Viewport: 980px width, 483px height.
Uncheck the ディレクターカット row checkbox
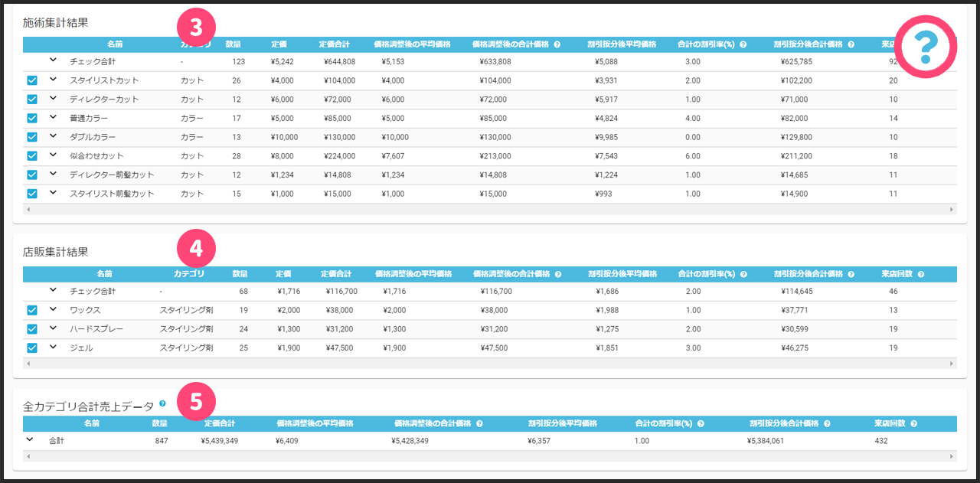tap(32, 99)
